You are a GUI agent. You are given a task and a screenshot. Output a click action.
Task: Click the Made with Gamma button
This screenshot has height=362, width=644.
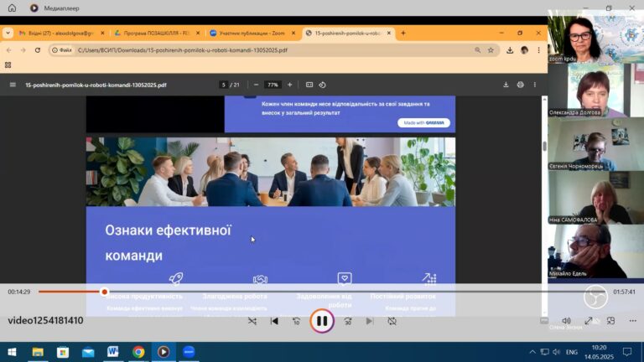click(423, 122)
